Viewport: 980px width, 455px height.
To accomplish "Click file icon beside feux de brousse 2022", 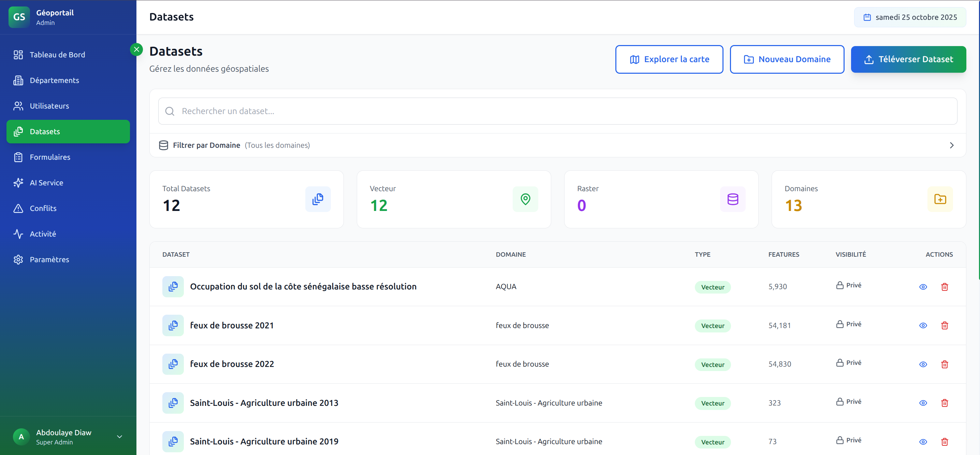I will click(173, 364).
